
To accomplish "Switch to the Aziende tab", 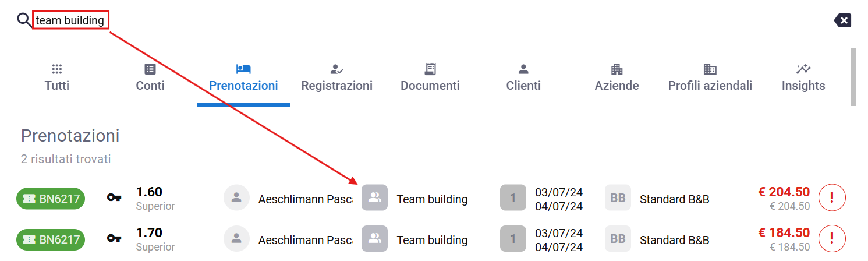I will 617,77.
